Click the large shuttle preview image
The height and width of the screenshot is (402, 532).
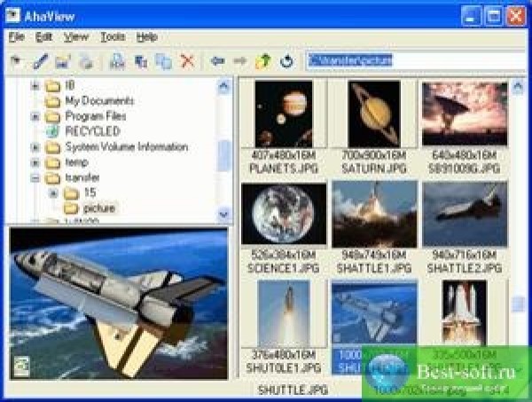click(119, 303)
